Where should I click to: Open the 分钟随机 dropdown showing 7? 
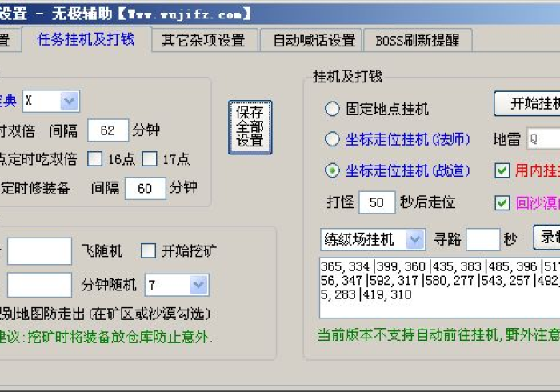click(x=198, y=285)
